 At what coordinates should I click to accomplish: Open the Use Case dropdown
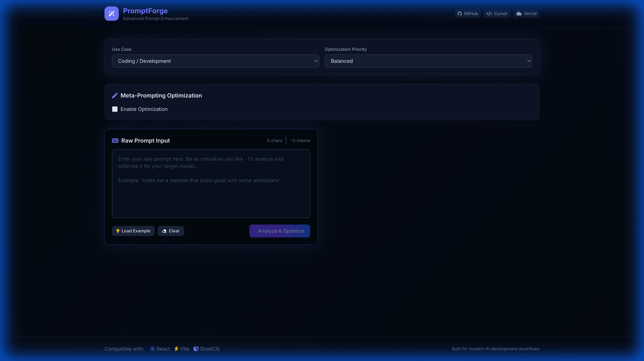(x=215, y=61)
